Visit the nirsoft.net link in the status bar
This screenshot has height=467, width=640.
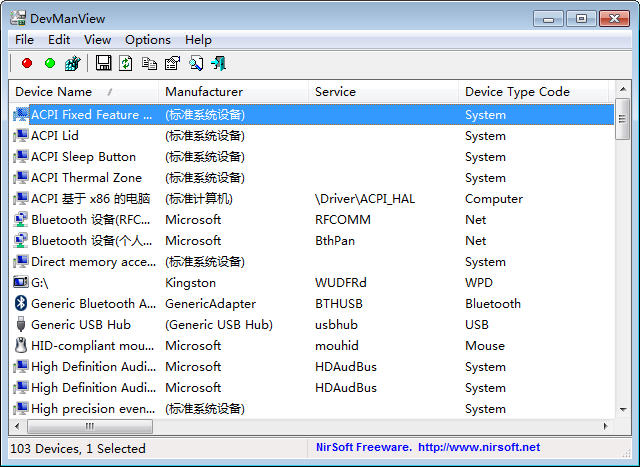pyautogui.click(x=479, y=447)
